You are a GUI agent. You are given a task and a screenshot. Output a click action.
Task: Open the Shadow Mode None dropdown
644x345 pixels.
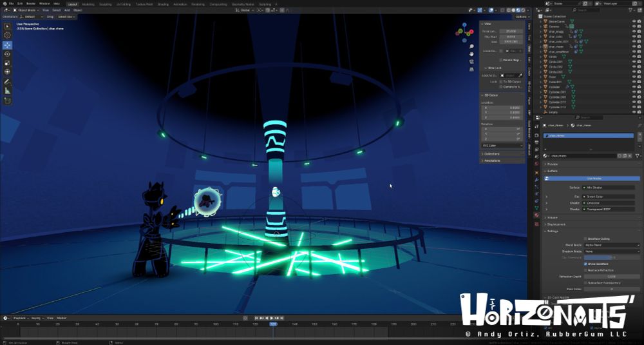(x=612, y=251)
